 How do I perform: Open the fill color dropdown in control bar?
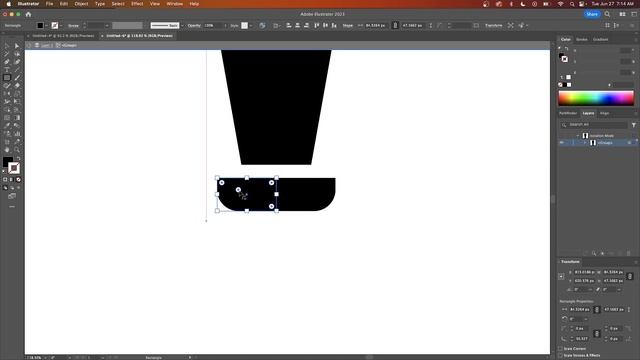46,25
